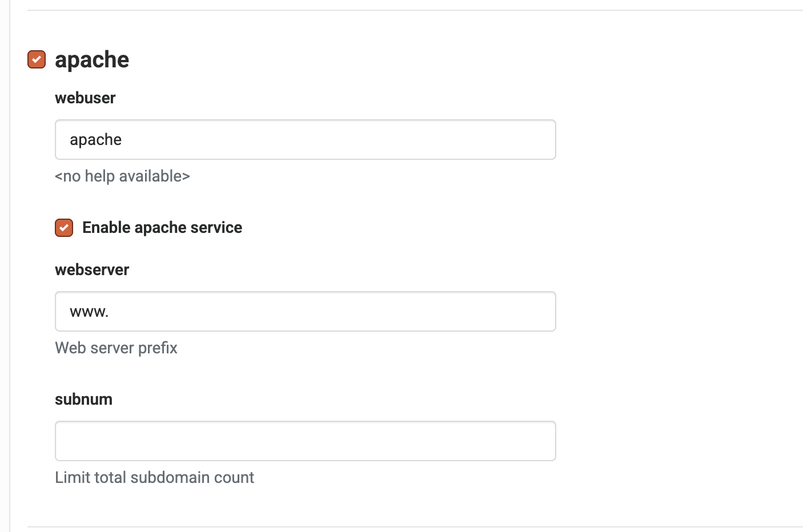Click the 'apache' text inside webuser field
Image resolution: width=803 pixels, height=532 pixels.
coord(95,140)
